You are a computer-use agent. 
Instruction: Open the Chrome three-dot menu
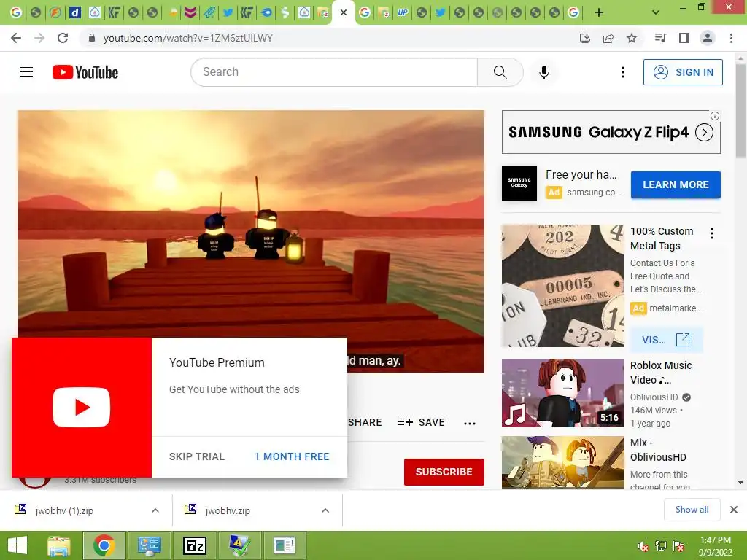(x=731, y=38)
